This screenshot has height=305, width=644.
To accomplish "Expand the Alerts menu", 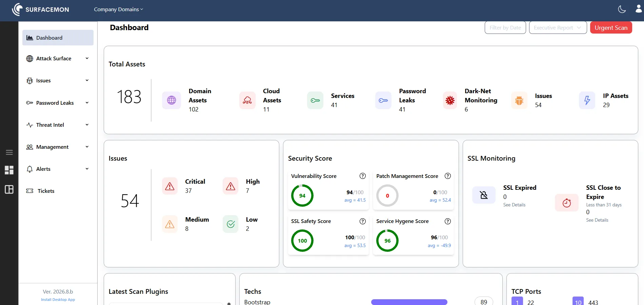I will (x=58, y=169).
